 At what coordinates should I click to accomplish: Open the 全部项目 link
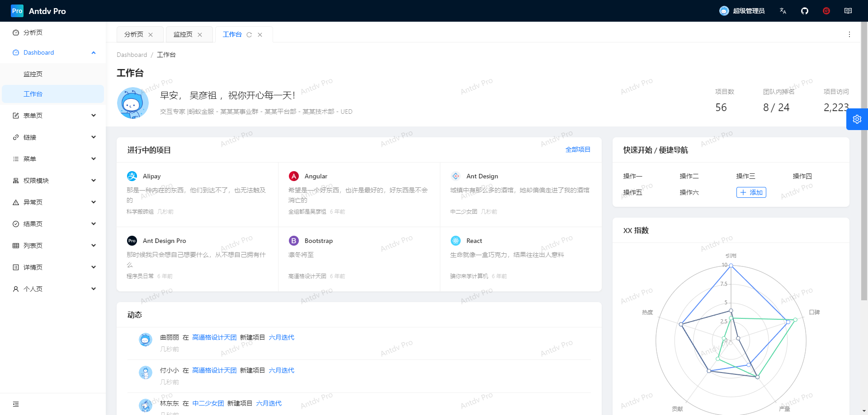tap(578, 149)
